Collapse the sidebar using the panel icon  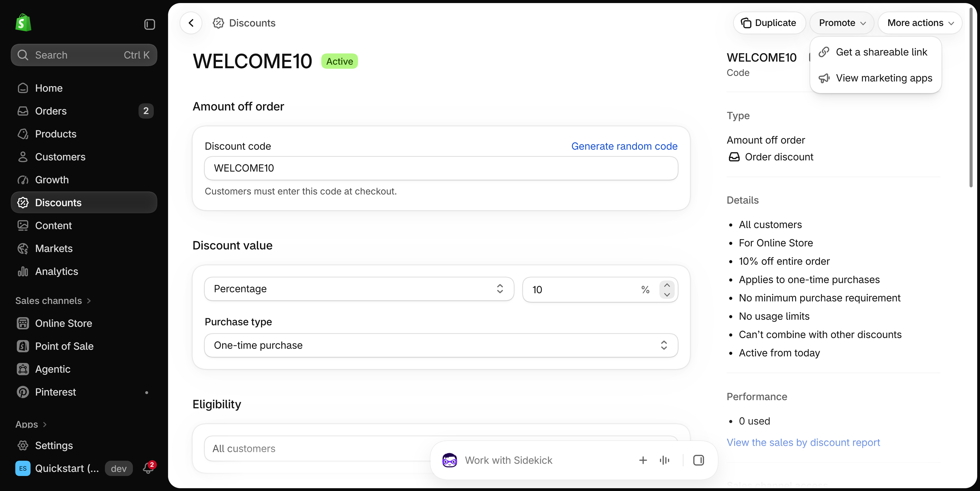point(149,24)
